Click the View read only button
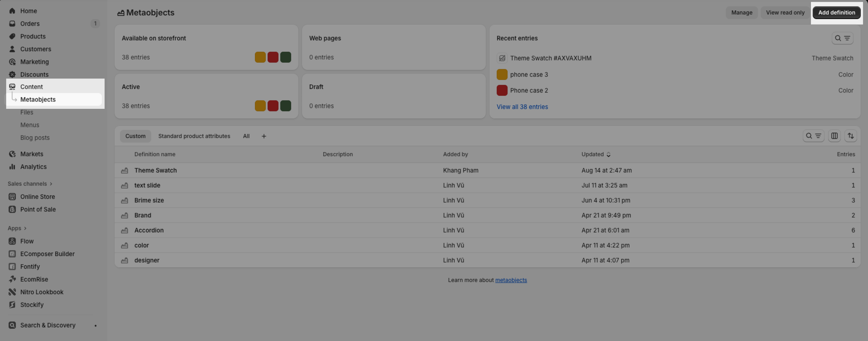868x341 pixels. pyautogui.click(x=785, y=12)
